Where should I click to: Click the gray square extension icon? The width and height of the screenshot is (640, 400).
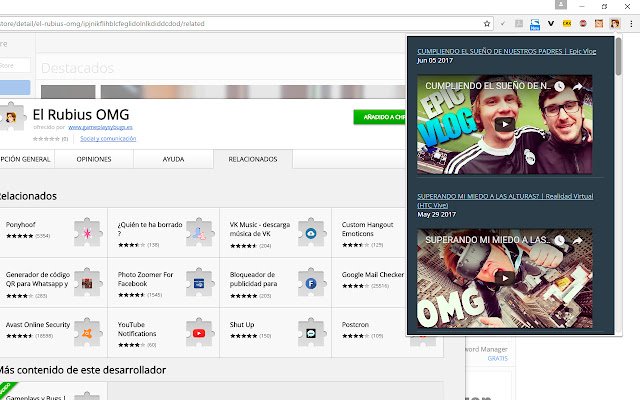(x=519, y=24)
